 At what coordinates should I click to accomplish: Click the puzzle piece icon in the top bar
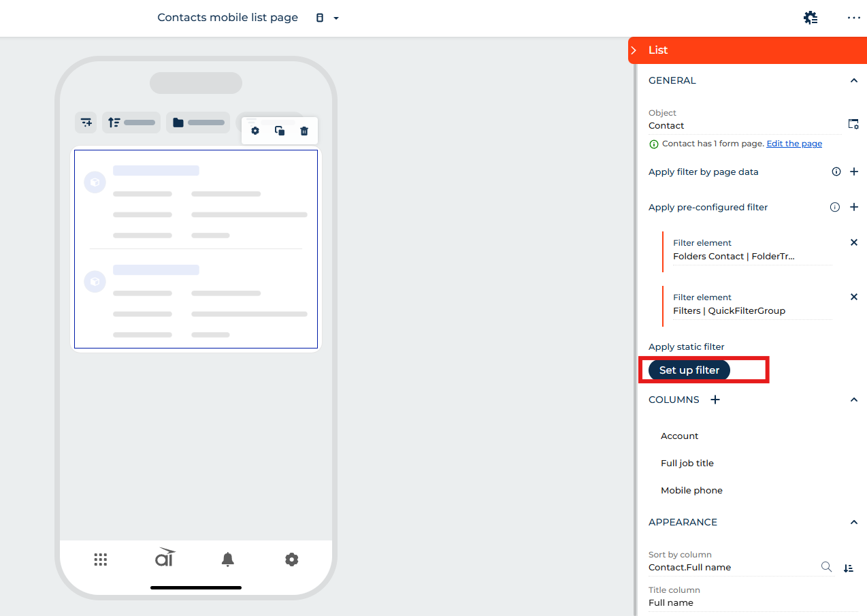[x=811, y=18]
